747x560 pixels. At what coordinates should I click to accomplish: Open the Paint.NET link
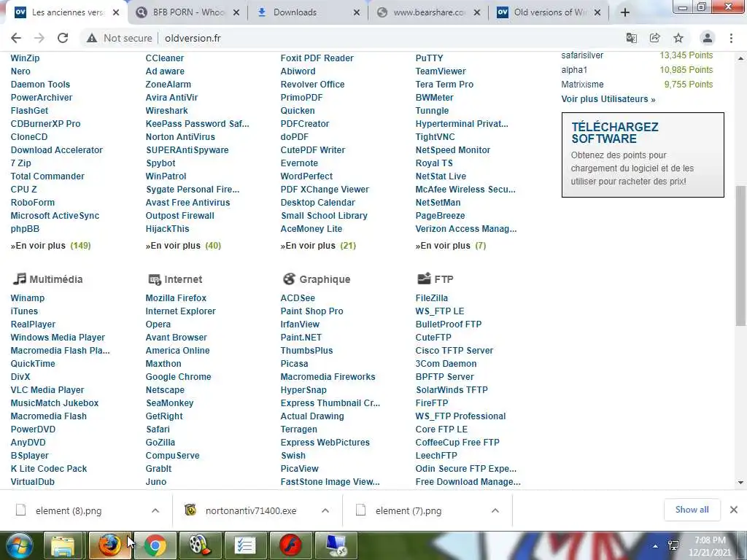pos(301,337)
